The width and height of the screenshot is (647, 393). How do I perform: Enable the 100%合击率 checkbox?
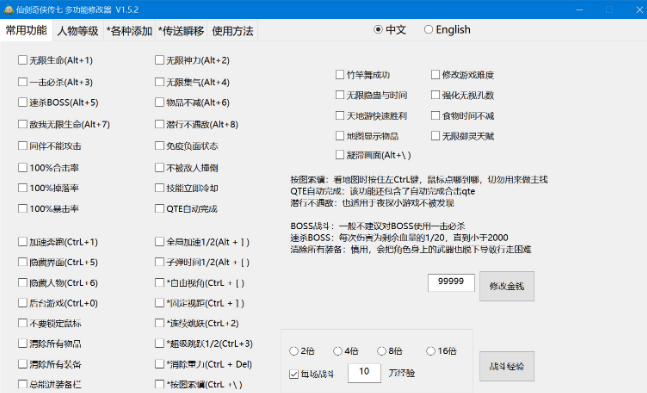tap(23, 168)
